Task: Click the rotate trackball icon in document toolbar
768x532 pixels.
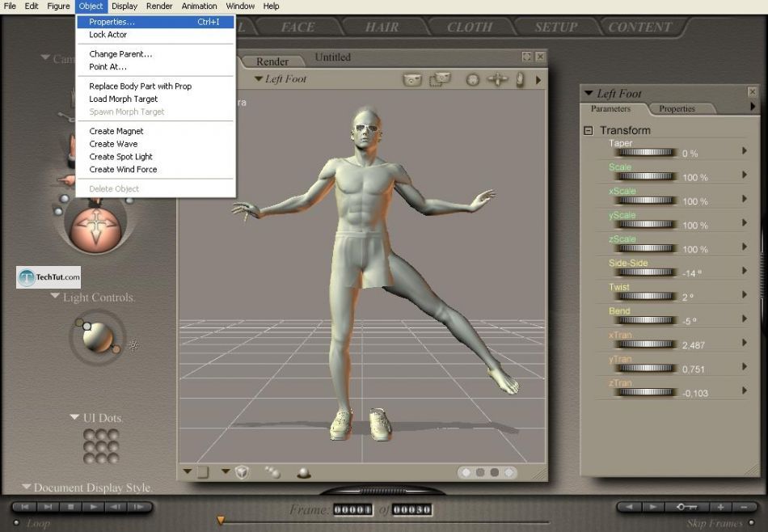Action: (473, 79)
